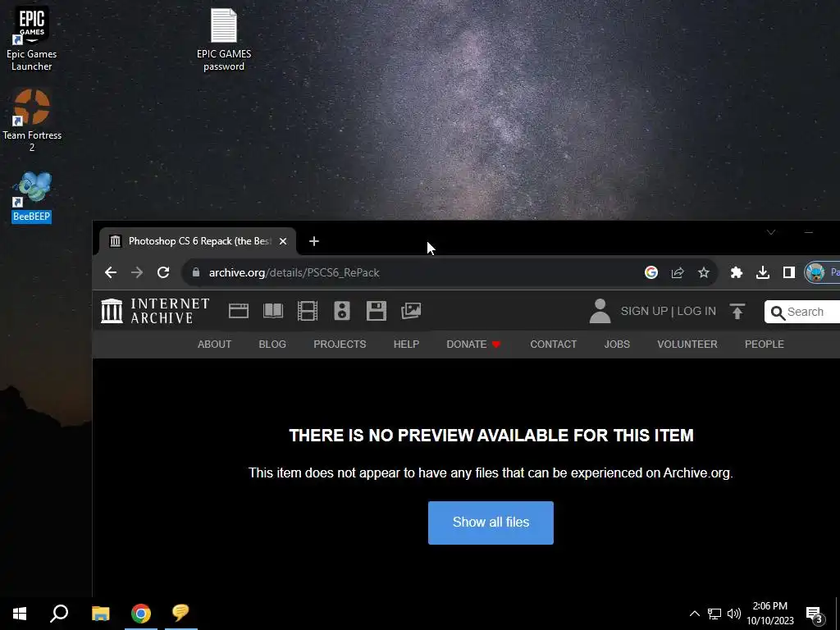
Task: Open File Explorer from taskbar
Action: click(100, 614)
